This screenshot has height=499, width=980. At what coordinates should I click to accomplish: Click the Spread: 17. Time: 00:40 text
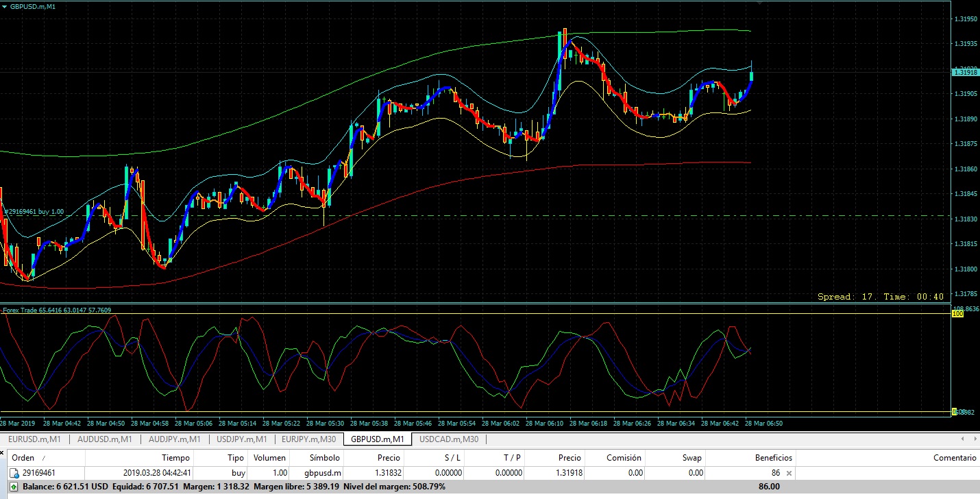tap(881, 297)
